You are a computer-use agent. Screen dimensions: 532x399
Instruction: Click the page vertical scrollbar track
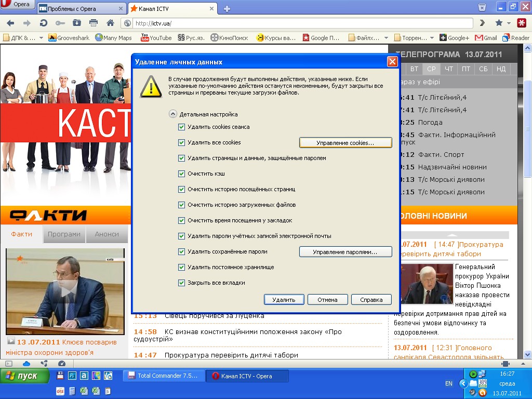coord(527,234)
